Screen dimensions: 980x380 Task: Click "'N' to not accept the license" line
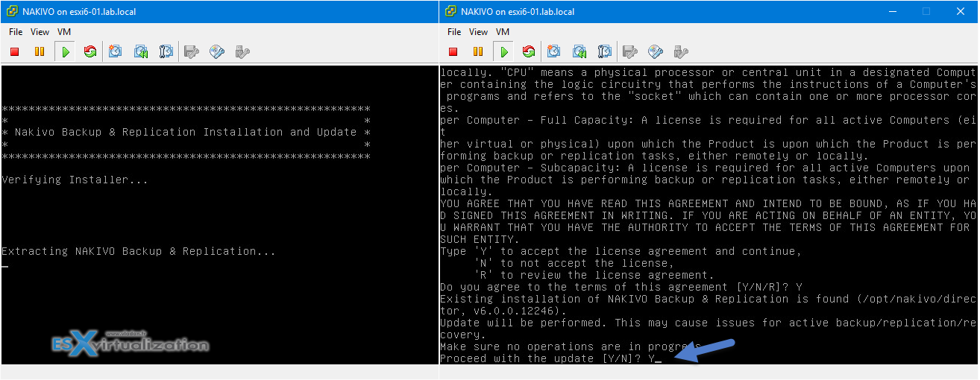pos(574,263)
